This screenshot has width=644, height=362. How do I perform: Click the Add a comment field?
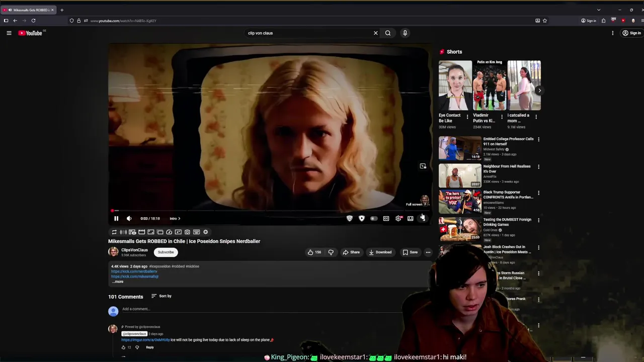[x=262, y=309]
